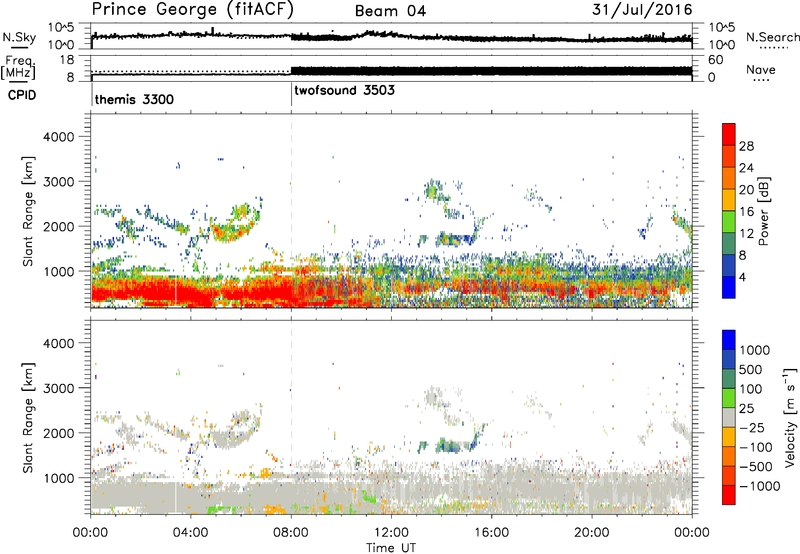Click the '18' tick on frequency axis
Image resolution: width=800 pixels, height=554 pixels.
point(67,60)
